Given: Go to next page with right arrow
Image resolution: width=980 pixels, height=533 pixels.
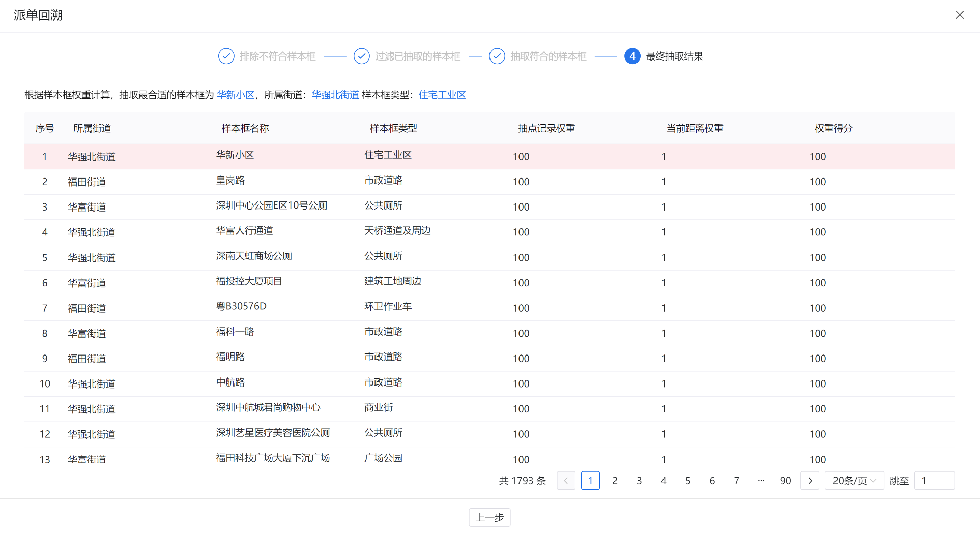Looking at the screenshot, I should click(x=810, y=481).
